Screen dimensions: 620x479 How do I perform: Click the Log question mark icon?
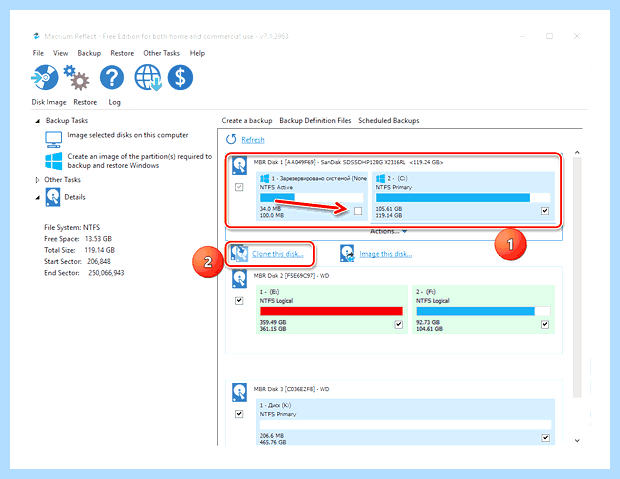(112, 77)
